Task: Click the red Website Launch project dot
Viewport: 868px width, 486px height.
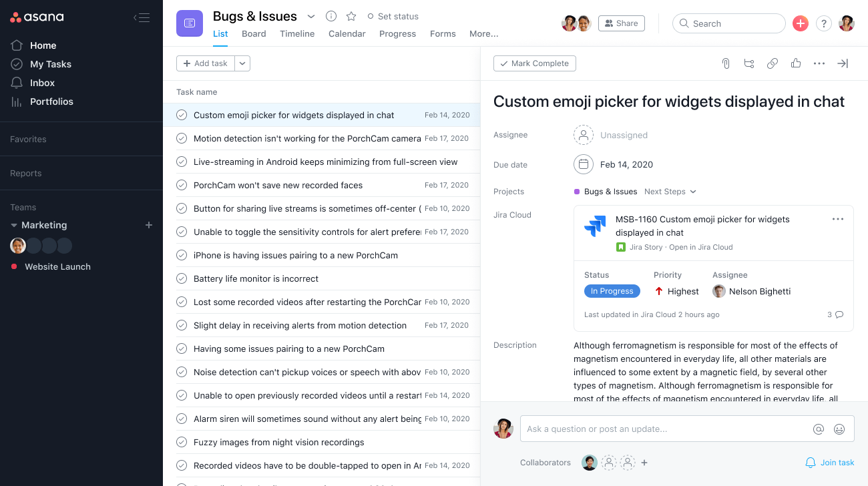Action: [14, 266]
